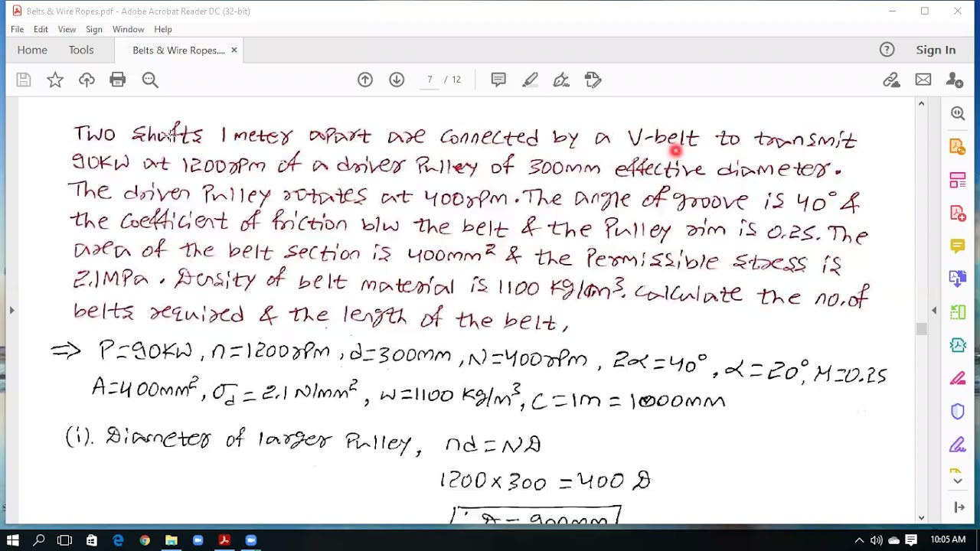Open the Window menu
Image resolution: width=980 pixels, height=551 pixels.
pyautogui.click(x=128, y=29)
